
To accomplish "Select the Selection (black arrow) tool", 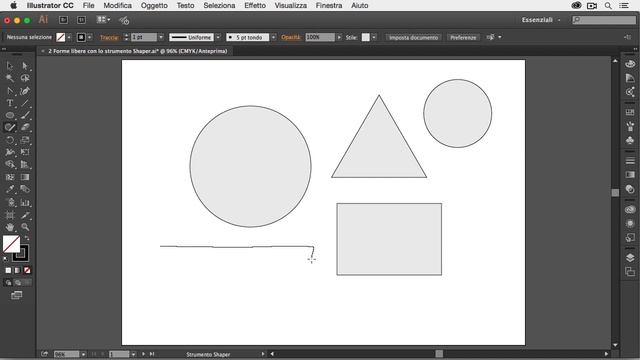I will pyautogui.click(x=10, y=66).
